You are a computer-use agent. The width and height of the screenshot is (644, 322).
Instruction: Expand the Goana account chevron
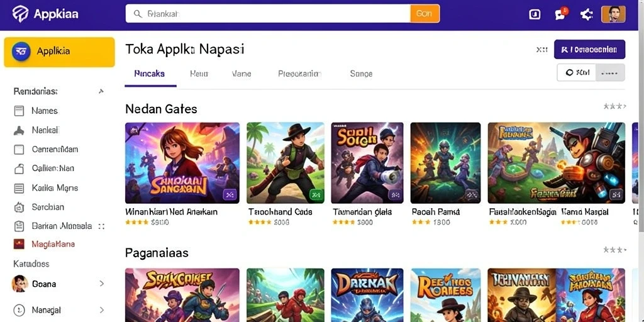(101, 284)
